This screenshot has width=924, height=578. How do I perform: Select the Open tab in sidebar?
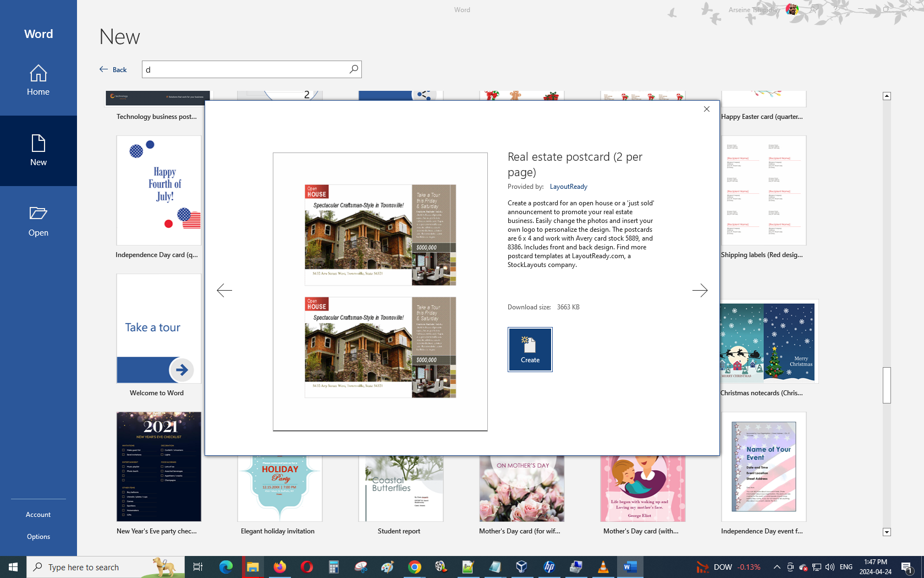[38, 221]
